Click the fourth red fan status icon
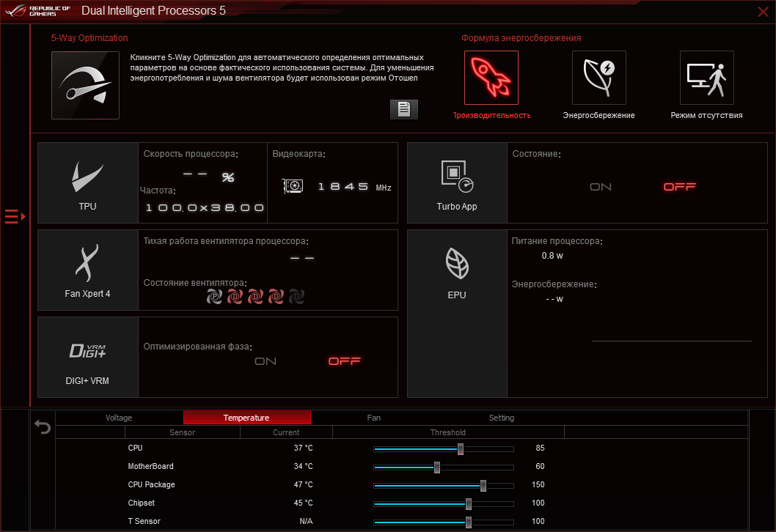 pos(276,297)
